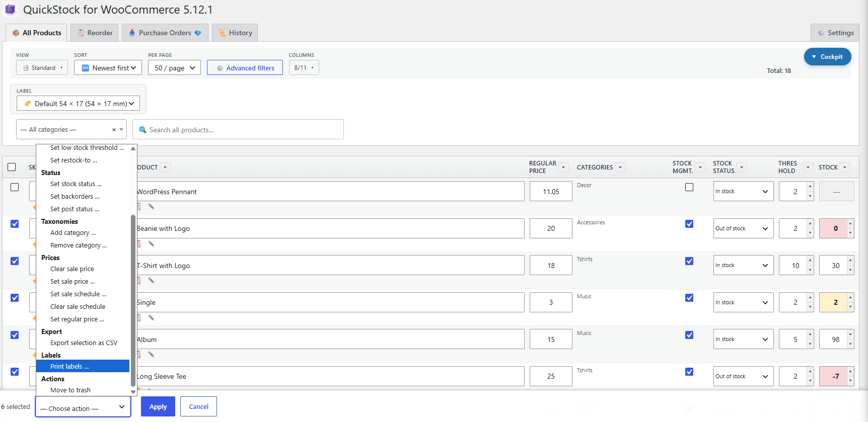Click the Apply button
This screenshot has height=422, width=868.
tap(158, 406)
